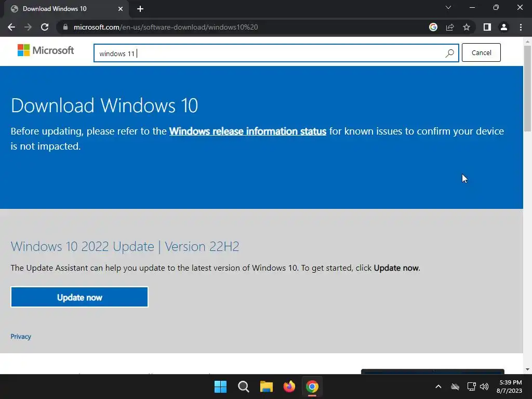The image size is (532, 399).
Task: Open the Privacy link
Action: [x=21, y=337]
